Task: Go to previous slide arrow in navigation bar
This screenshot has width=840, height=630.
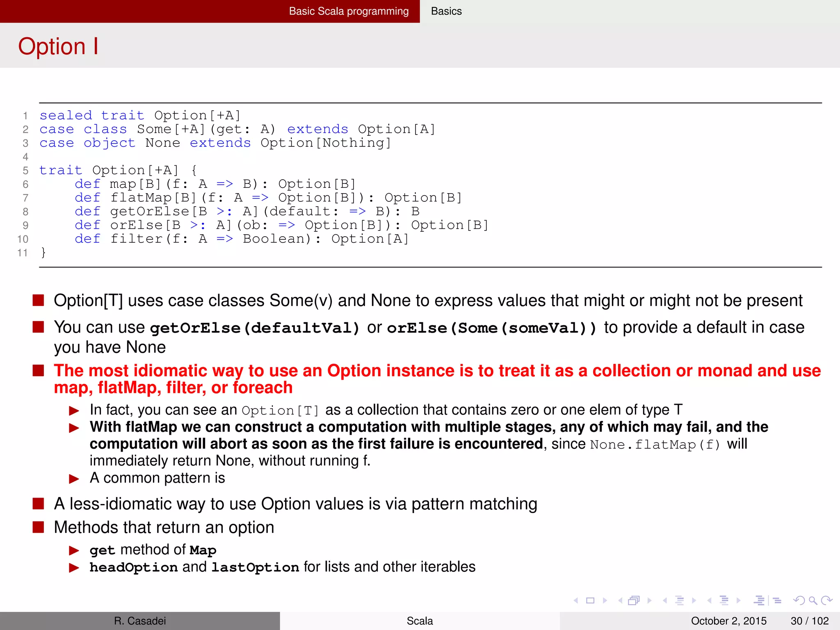Action: tap(576, 600)
